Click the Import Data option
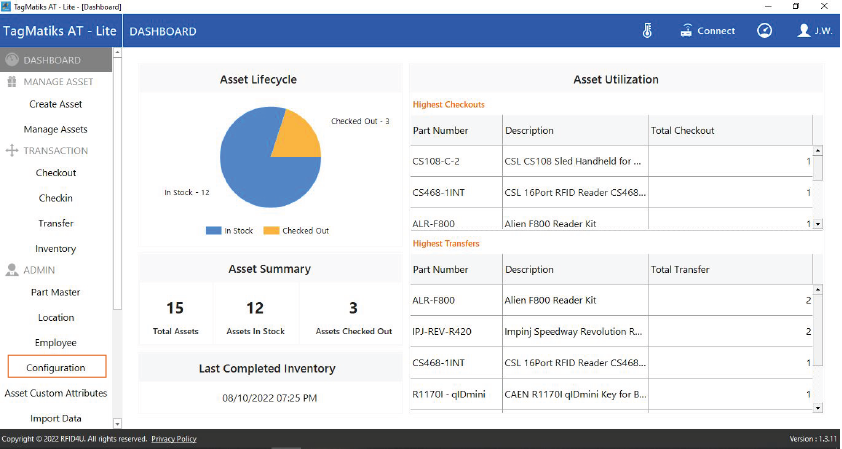The height and width of the screenshot is (449, 842). coord(56,418)
